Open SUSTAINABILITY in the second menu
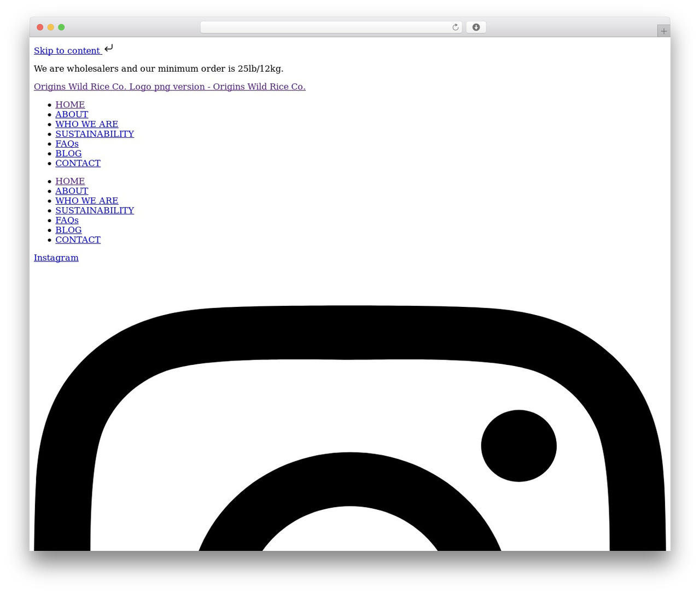The height and width of the screenshot is (593, 700). tap(95, 211)
